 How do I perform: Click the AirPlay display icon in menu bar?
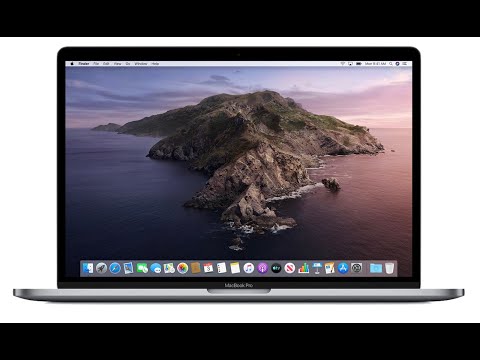[x=350, y=63]
